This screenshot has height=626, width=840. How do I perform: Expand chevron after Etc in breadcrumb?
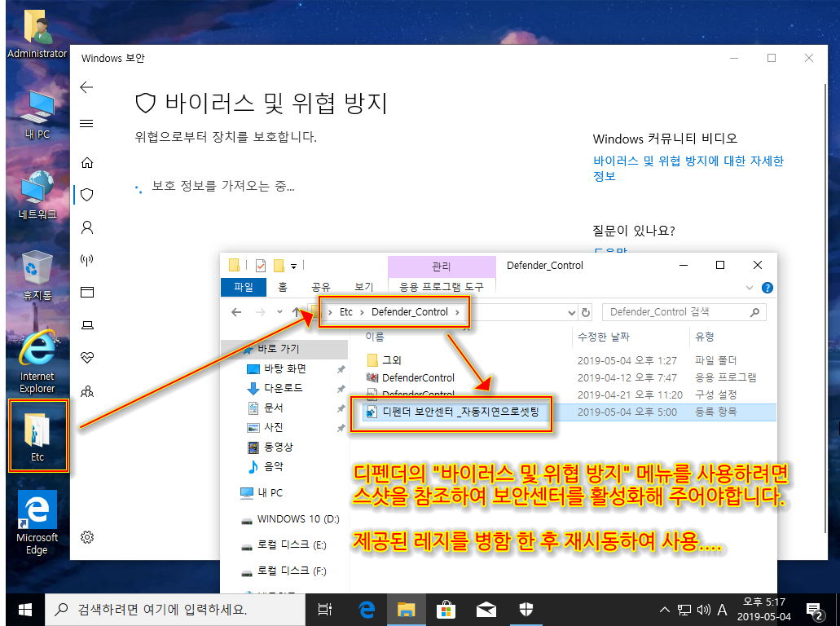tap(362, 312)
